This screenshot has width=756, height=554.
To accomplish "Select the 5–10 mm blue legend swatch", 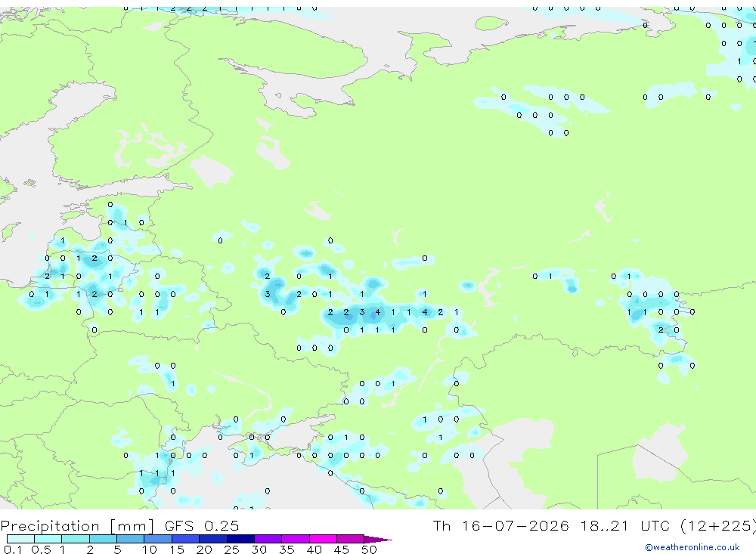I will pos(131,539).
